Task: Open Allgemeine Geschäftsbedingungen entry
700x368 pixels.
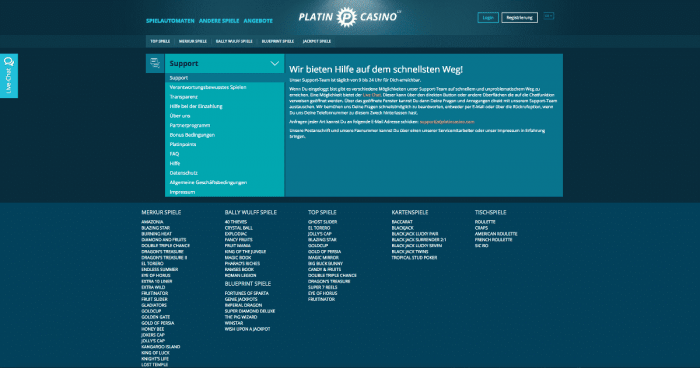Action: click(208, 182)
